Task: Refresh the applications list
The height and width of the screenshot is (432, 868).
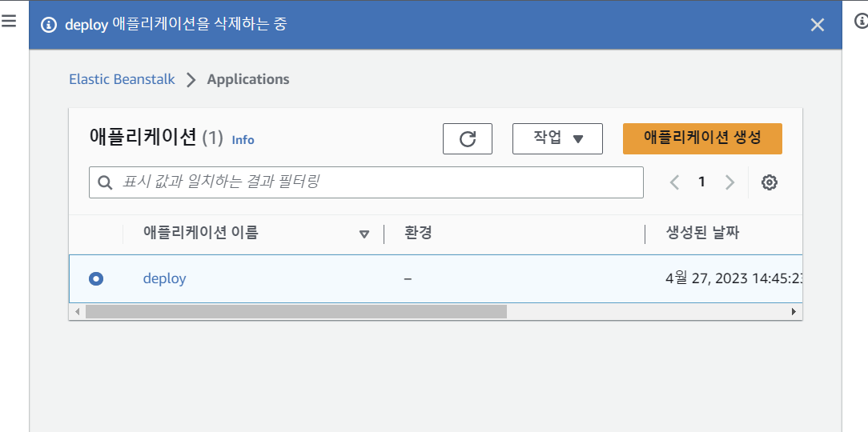Action: (x=468, y=139)
